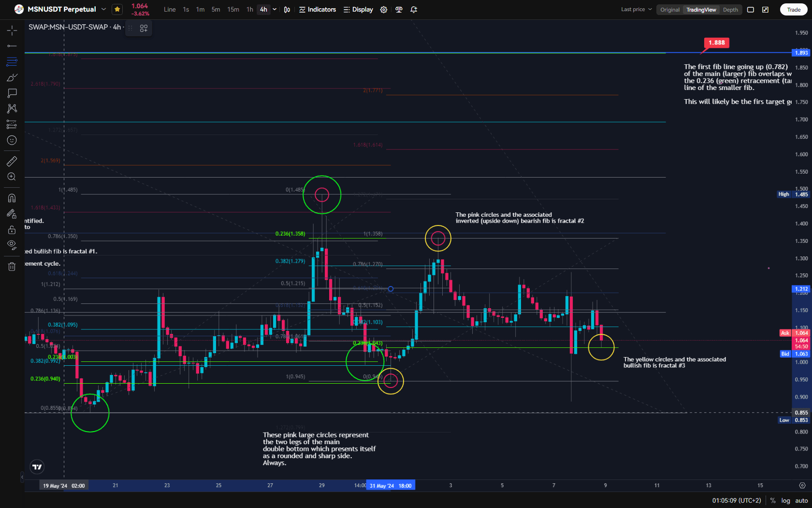The height and width of the screenshot is (508, 812).
Task: Change the candlestick chart type
Action: tap(287, 10)
